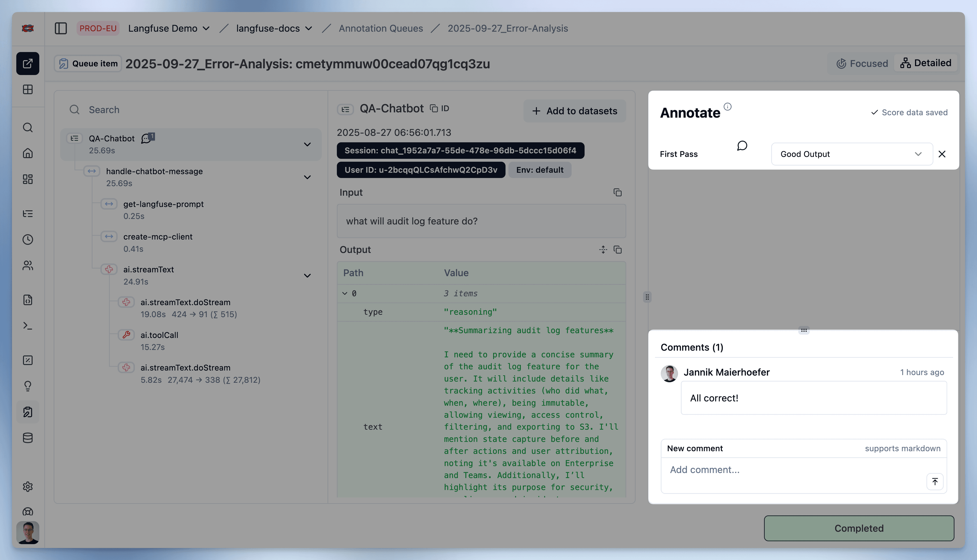Open the Good Output score dropdown

[852, 154]
